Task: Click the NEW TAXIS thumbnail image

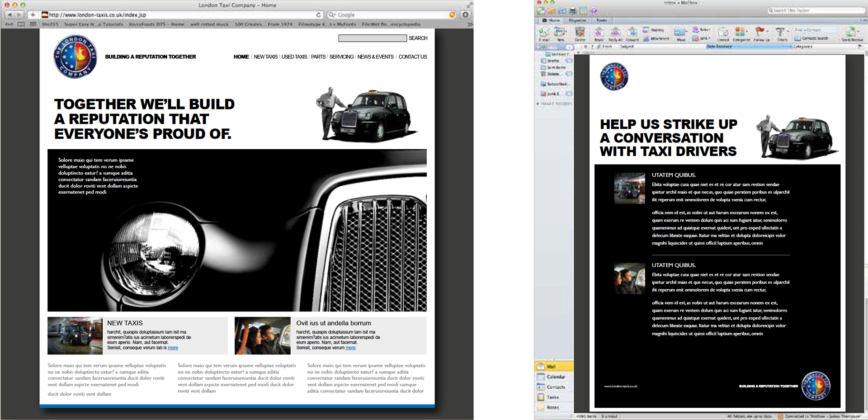Action: (x=75, y=335)
